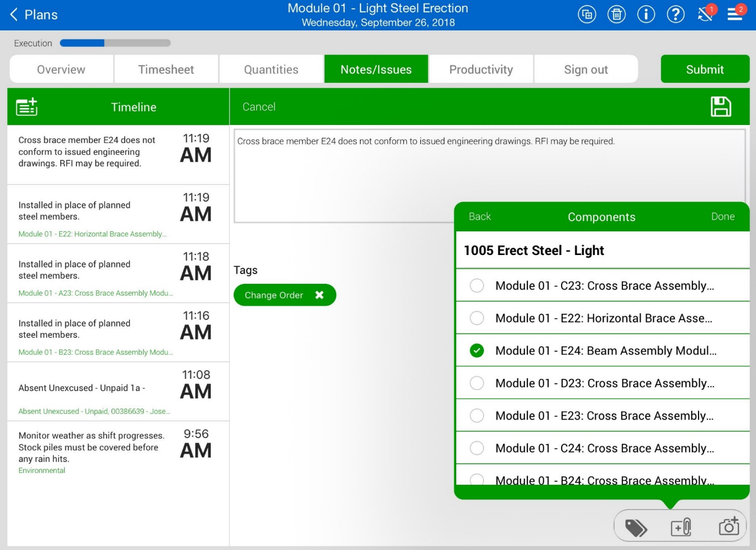Click the trash delete icon in header
The image size is (756, 550).
pyautogui.click(x=616, y=15)
